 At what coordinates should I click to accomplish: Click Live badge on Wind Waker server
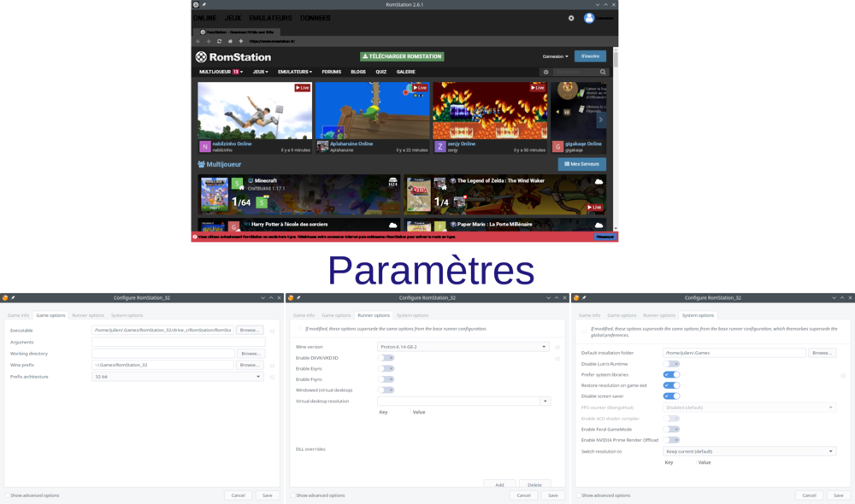click(594, 207)
